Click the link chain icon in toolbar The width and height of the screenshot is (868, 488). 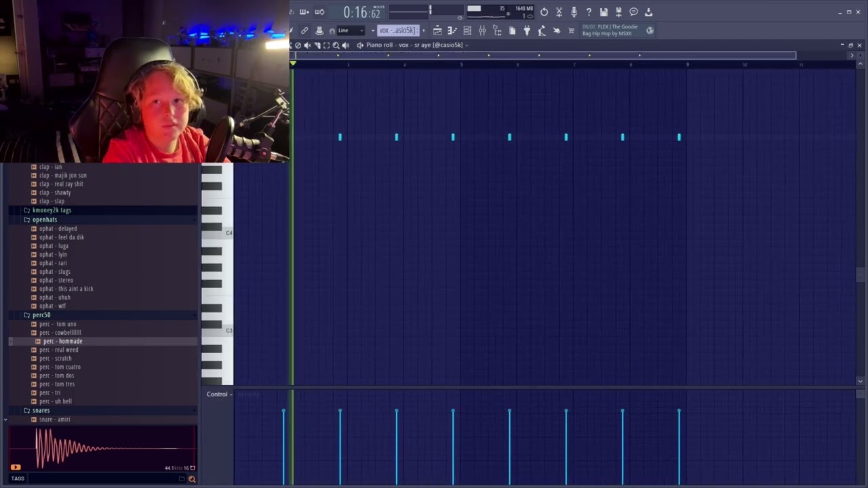pos(304,30)
